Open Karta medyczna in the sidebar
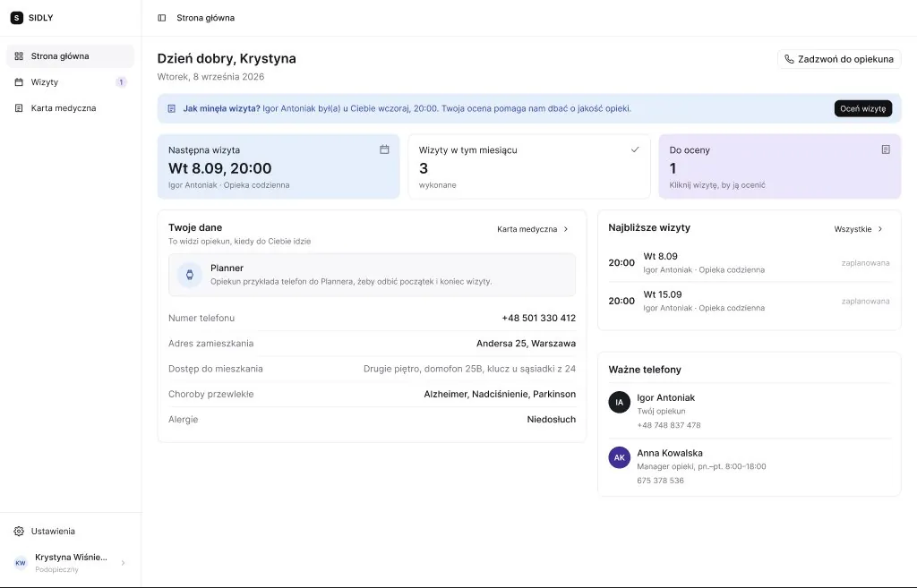The image size is (917, 588). 70,108
